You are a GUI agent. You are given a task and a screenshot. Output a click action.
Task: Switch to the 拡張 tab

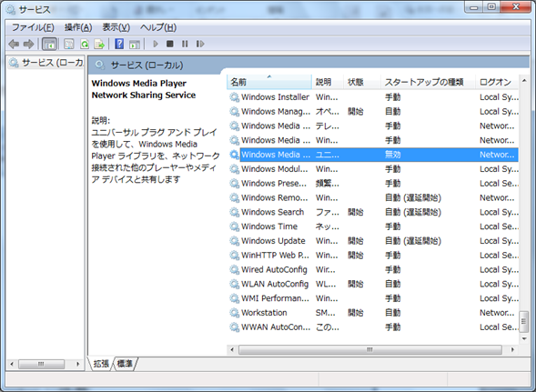click(101, 364)
